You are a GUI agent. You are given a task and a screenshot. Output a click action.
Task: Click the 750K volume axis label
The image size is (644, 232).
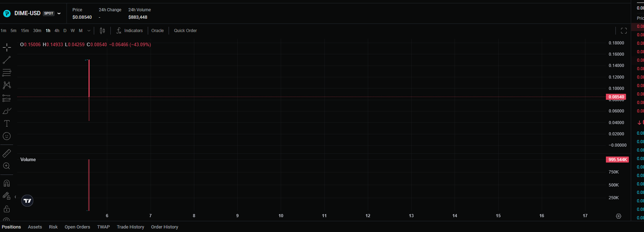[613, 172]
